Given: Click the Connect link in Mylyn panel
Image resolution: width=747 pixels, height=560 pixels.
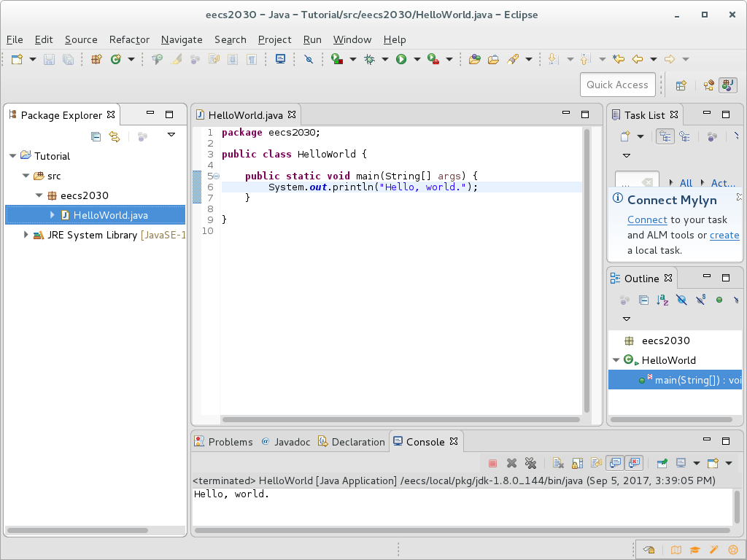Looking at the screenshot, I should 647,219.
